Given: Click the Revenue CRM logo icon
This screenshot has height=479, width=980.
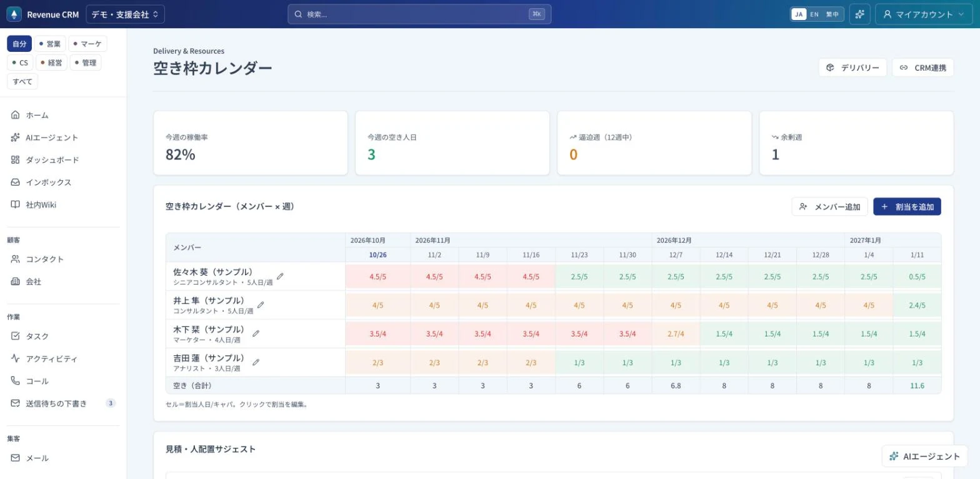Looking at the screenshot, I should 14,14.
